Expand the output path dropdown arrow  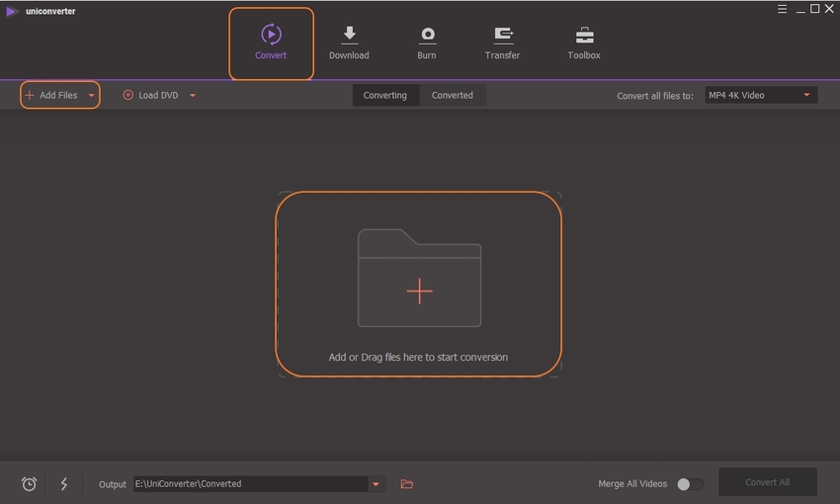pos(376,484)
